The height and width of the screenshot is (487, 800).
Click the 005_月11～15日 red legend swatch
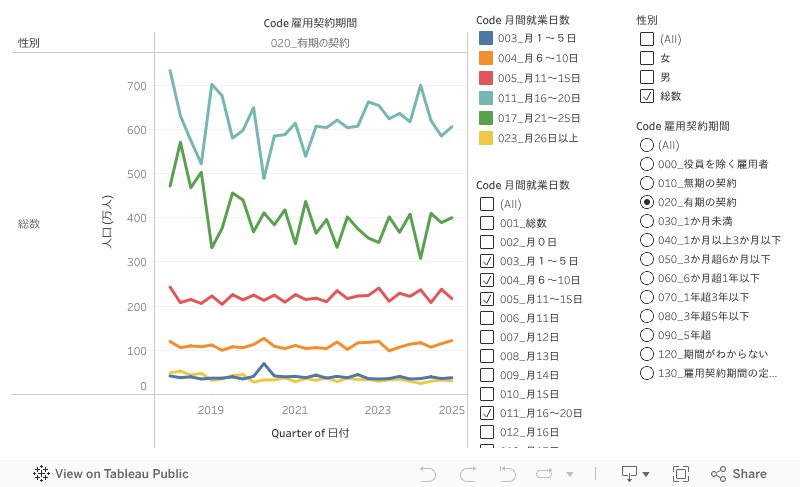pyautogui.click(x=486, y=77)
